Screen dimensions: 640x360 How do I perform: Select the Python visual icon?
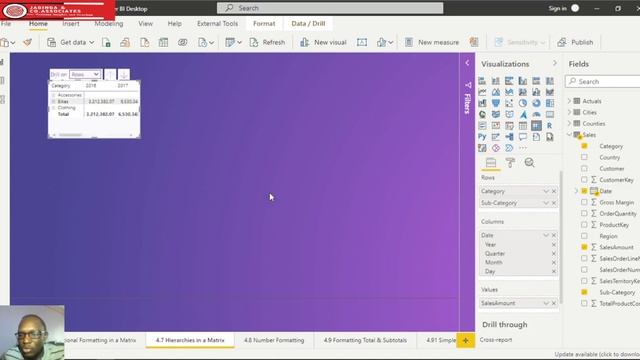click(x=482, y=137)
